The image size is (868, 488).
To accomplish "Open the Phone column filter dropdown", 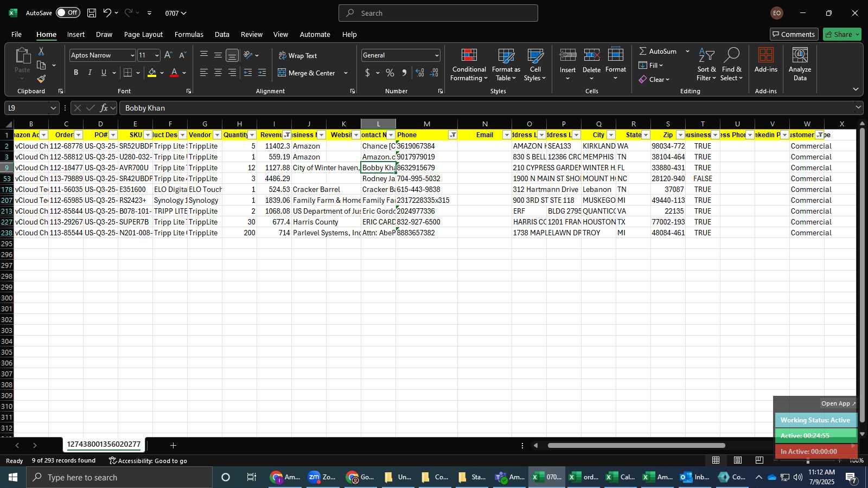I will click(x=452, y=135).
